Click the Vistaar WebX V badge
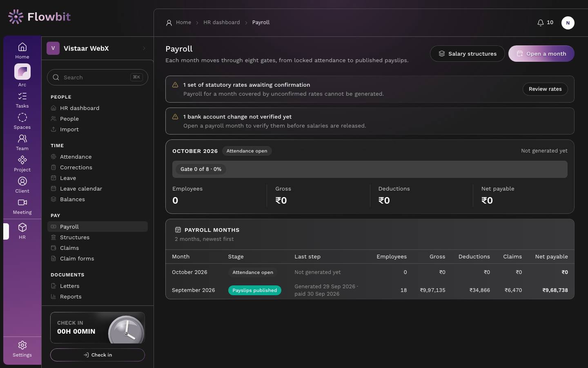The width and height of the screenshot is (588, 368). 53,48
